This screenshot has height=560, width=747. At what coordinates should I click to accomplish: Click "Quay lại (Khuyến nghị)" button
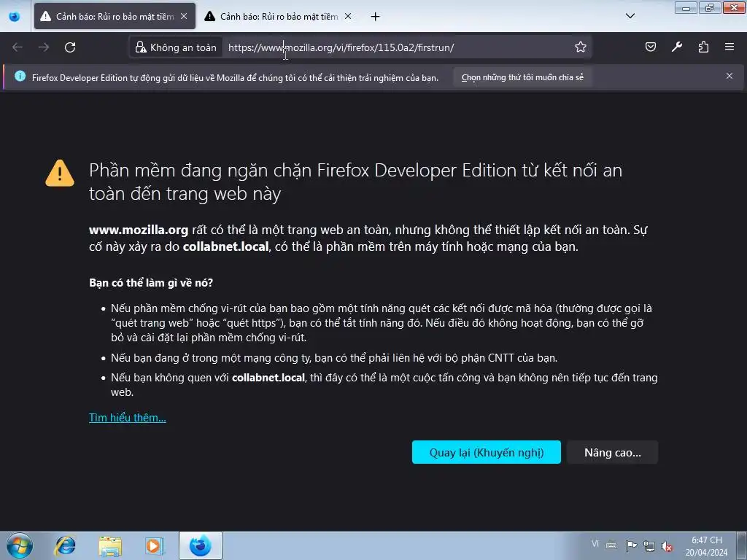coord(486,452)
